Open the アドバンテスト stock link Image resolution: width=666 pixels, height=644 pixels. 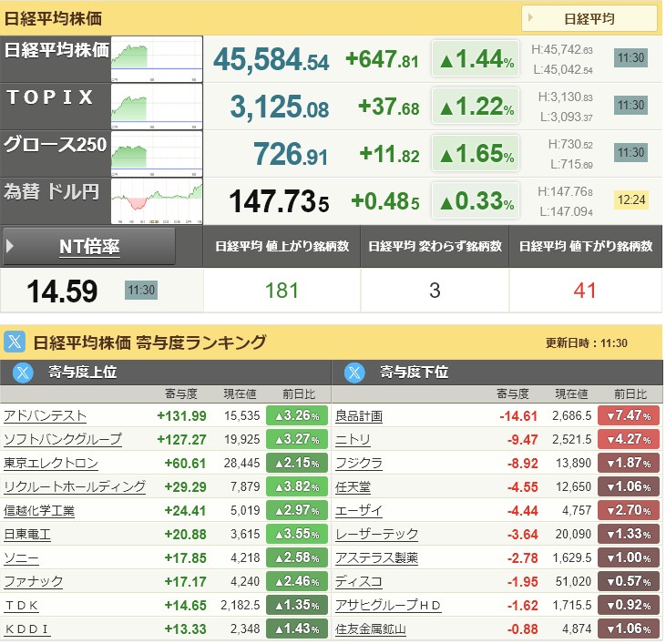coord(46,415)
